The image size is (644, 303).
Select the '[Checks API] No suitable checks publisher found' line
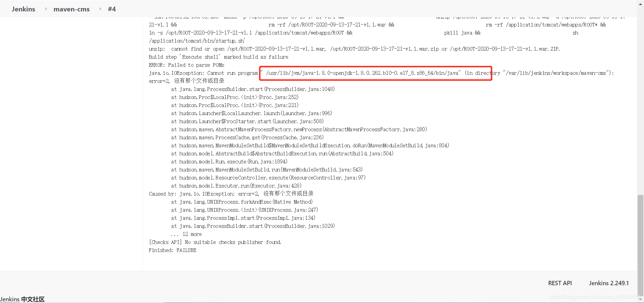[215, 242]
